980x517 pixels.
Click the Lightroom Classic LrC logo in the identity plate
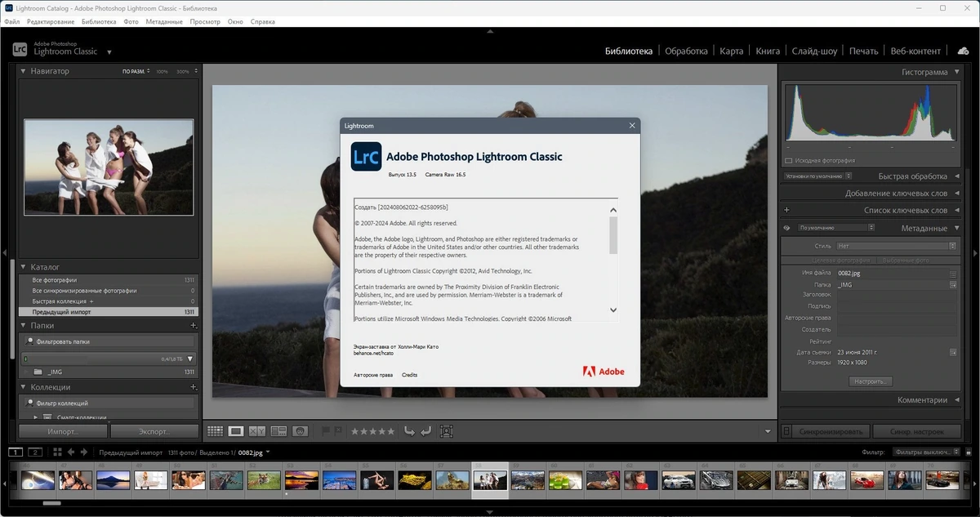[21, 49]
